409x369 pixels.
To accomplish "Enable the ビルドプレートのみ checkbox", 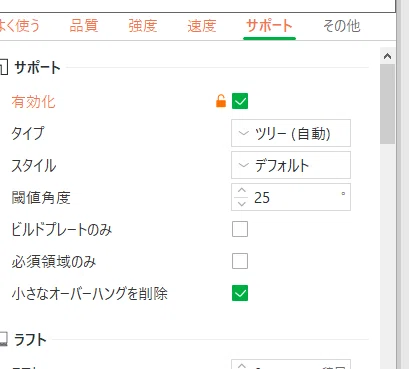I will coord(240,229).
